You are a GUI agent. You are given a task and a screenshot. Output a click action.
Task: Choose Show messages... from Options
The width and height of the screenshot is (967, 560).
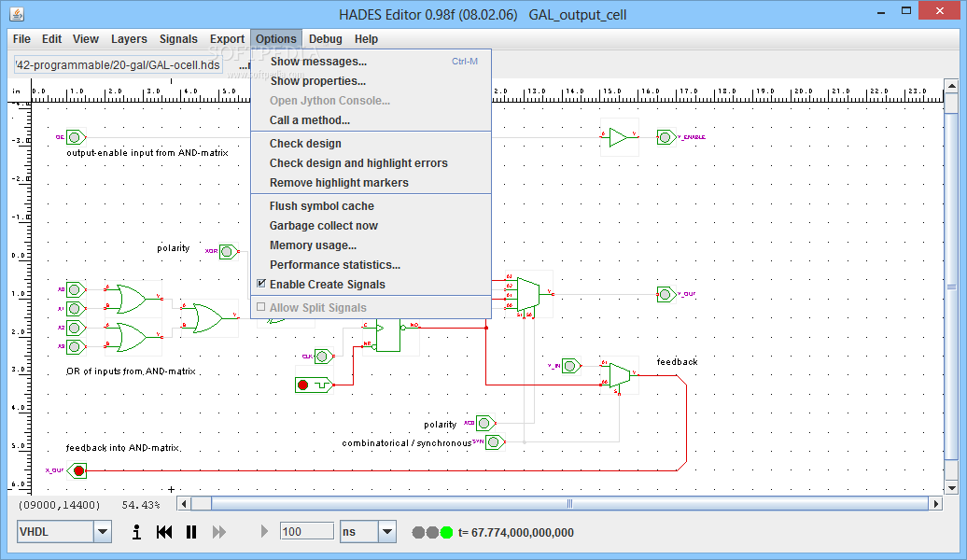(x=371, y=61)
